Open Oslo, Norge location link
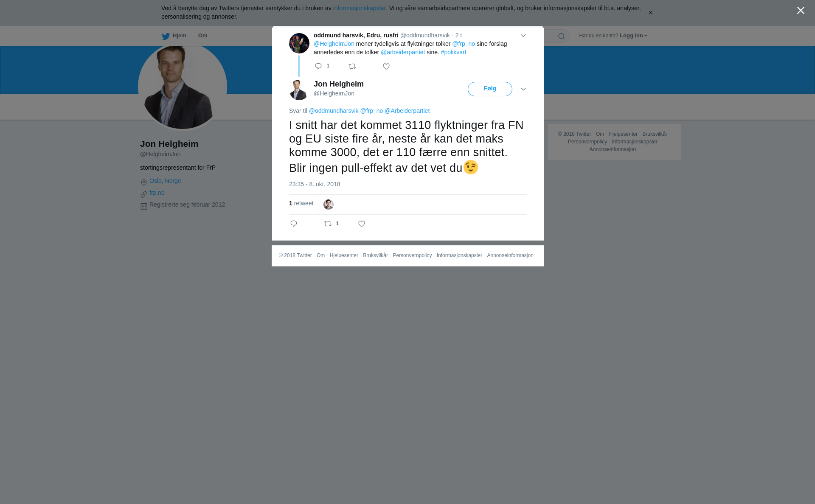Screen dimensions: 815x504 coord(165,181)
